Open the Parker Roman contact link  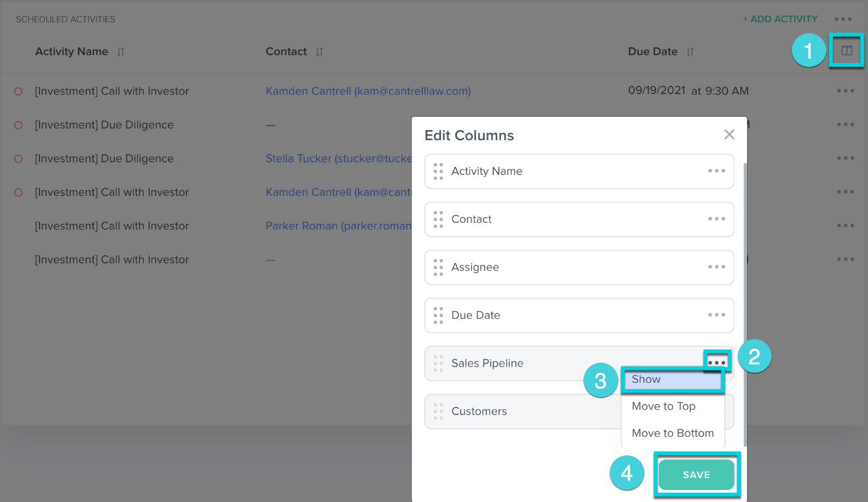point(339,226)
